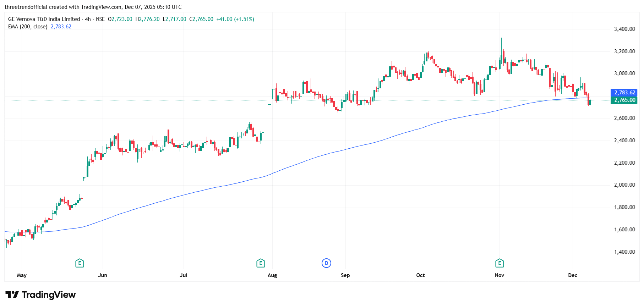
Task: Select the GE Vernova T&D India Limited title
Action: coord(44,19)
